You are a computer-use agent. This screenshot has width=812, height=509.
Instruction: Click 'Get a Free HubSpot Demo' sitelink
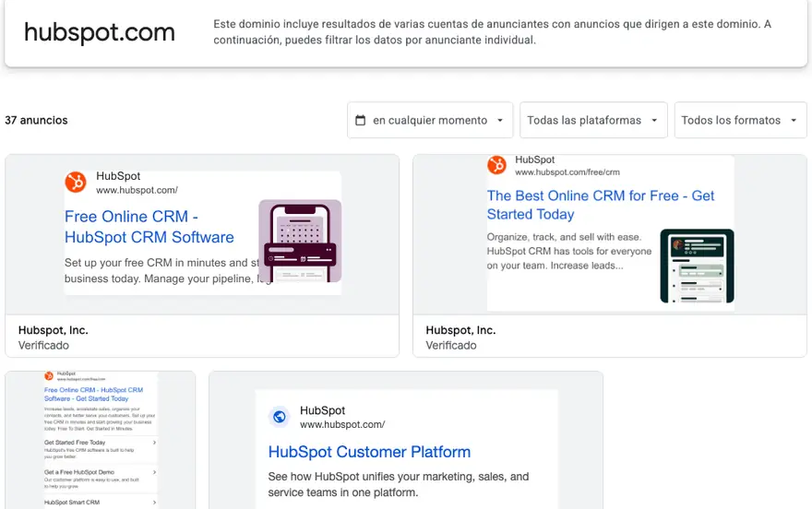(79, 472)
